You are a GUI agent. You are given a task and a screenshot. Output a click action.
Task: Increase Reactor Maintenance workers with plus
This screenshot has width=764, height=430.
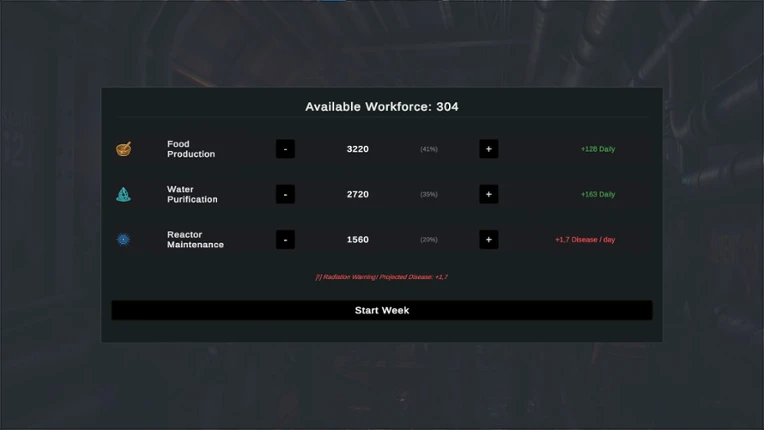tap(488, 240)
